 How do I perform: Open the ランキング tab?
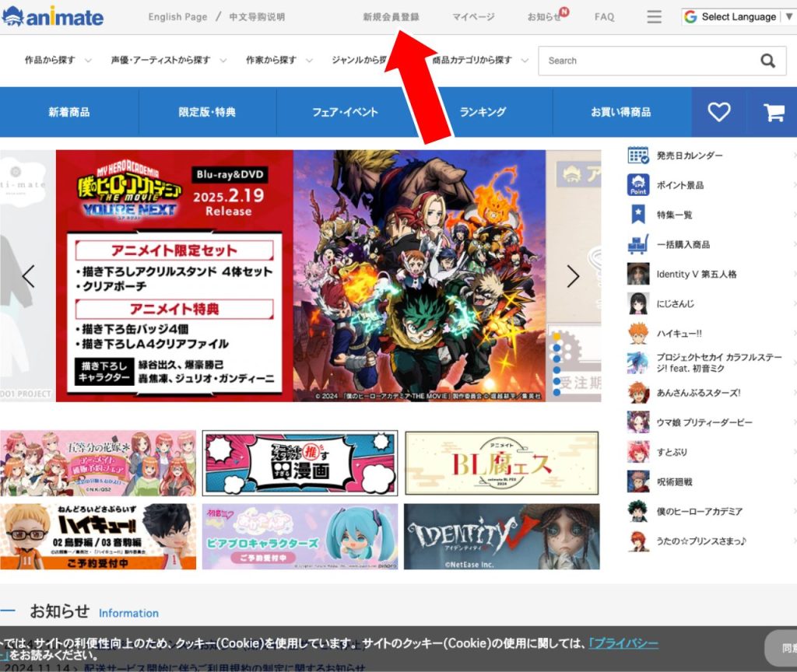tap(483, 112)
